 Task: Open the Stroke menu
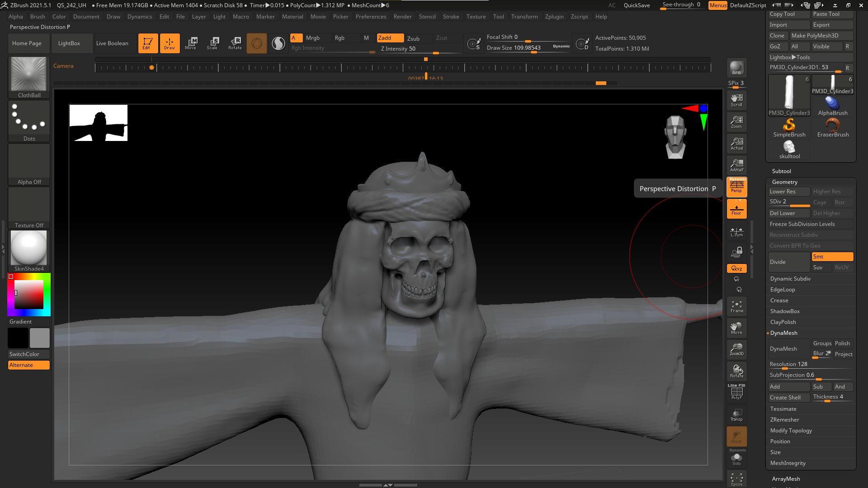click(450, 17)
